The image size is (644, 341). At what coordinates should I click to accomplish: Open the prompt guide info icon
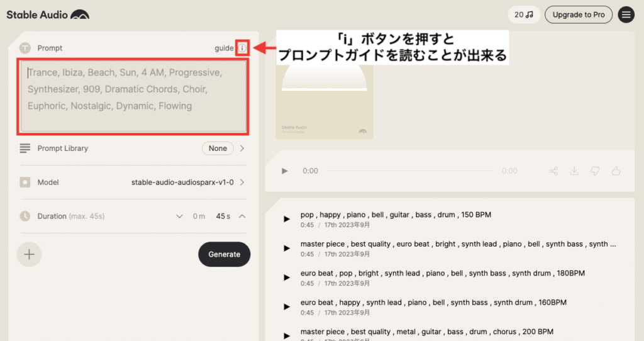coord(242,48)
